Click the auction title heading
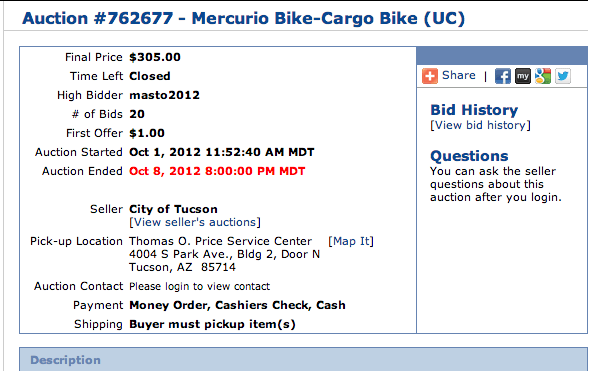This screenshot has width=595, height=371. point(243,18)
